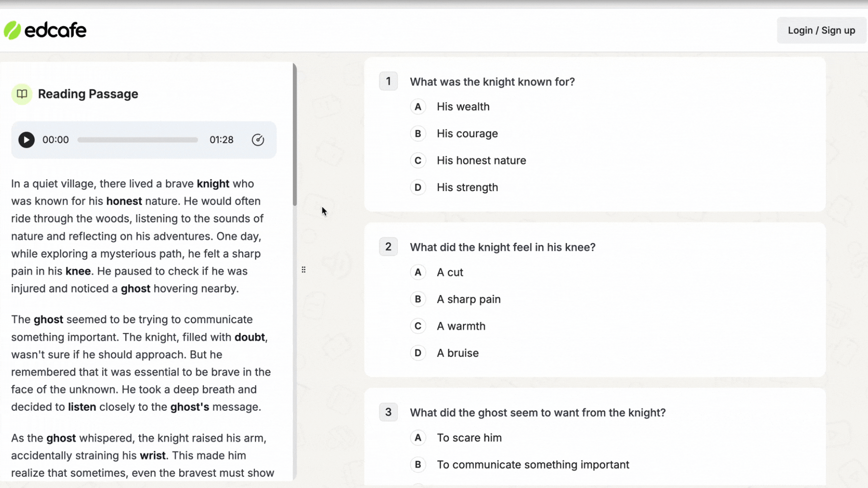Select option D A bruise

tap(418, 353)
